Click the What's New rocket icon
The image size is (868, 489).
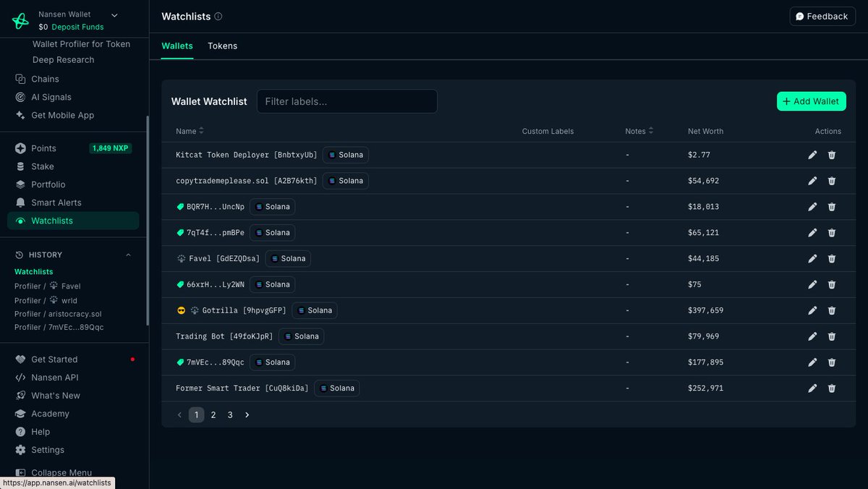pyautogui.click(x=20, y=396)
